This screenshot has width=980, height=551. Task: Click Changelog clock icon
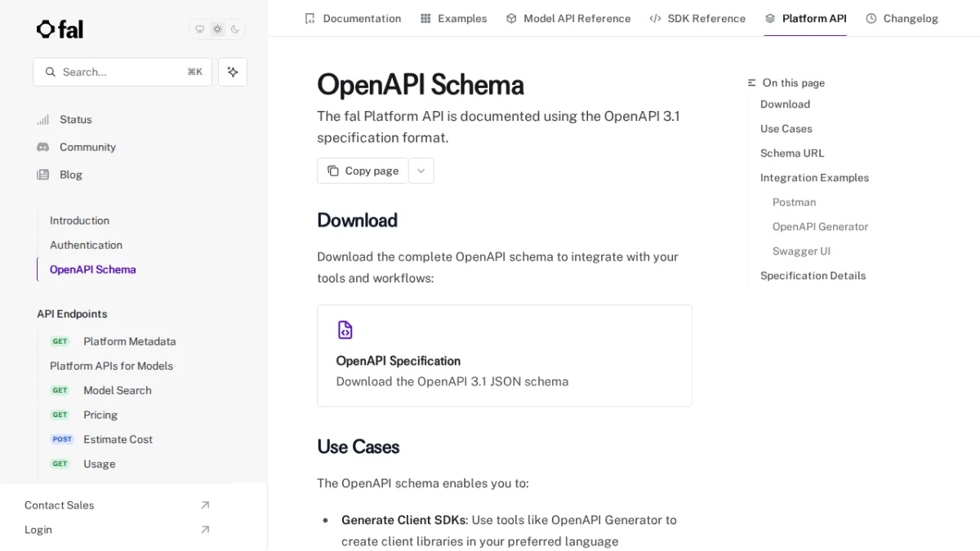point(871,18)
